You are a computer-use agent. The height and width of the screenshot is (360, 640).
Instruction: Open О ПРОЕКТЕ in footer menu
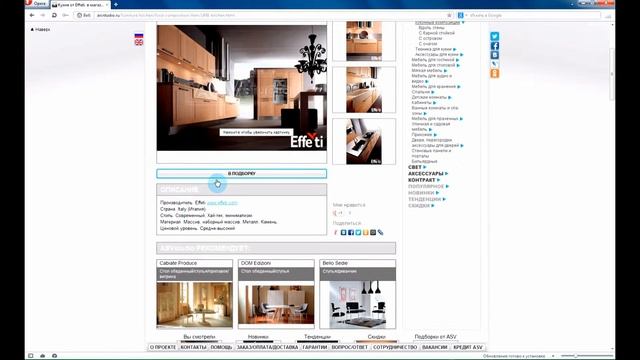[x=162, y=347]
